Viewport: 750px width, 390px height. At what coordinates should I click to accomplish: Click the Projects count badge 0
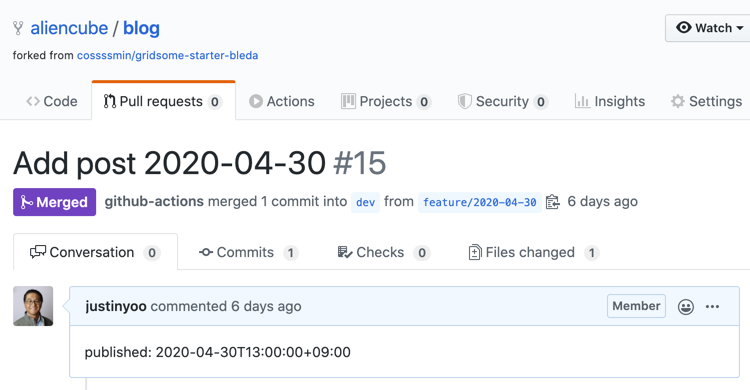click(424, 102)
